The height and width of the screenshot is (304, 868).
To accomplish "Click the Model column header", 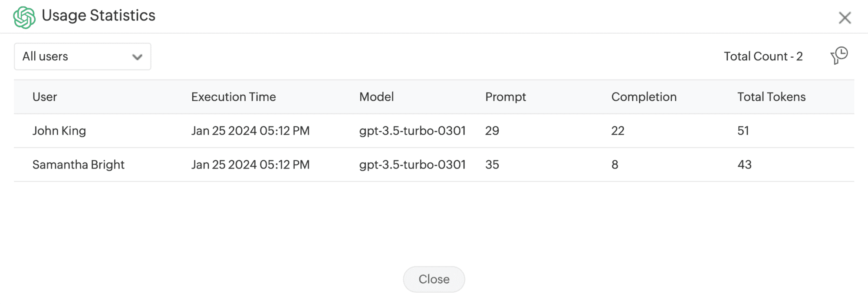I will coord(376,97).
